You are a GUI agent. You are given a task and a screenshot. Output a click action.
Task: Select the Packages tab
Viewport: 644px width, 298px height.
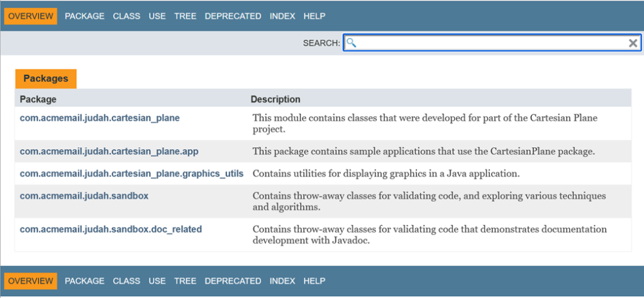click(46, 79)
